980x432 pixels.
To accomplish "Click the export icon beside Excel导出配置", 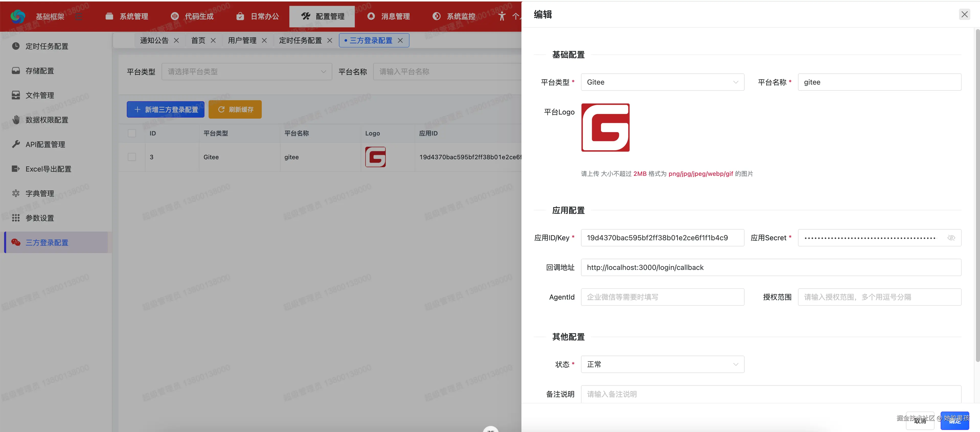I will [x=16, y=169].
